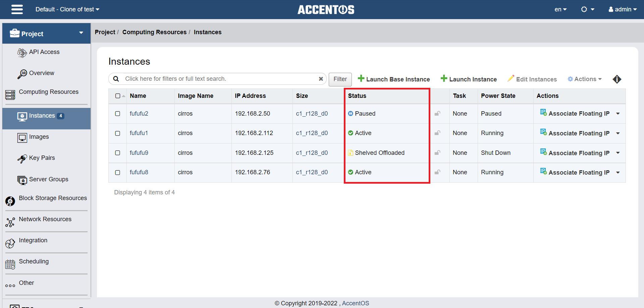Click the lock icon for fufufu8
Viewport: 644px width, 308px height.
437,172
